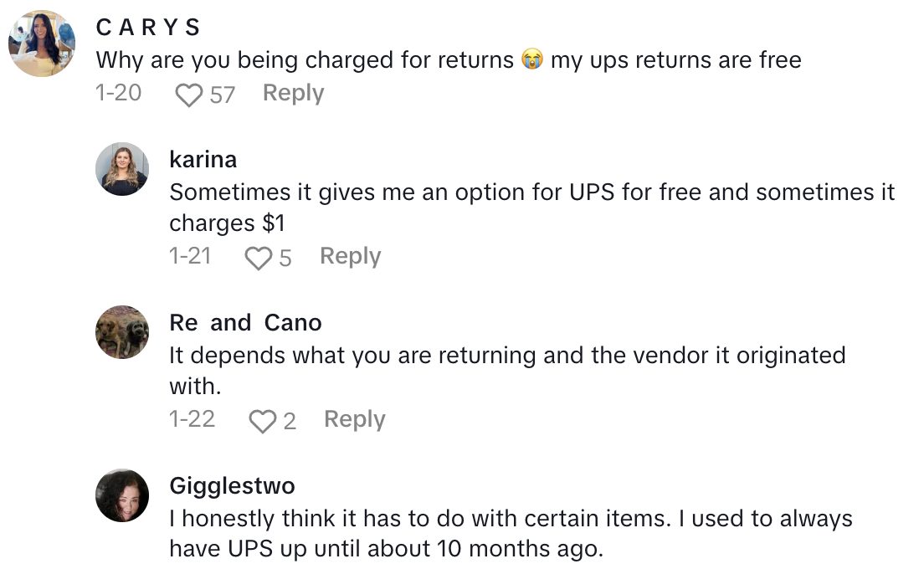The image size is (924, 569).
Task: Open karina's profile avatar
Action: 123,168
